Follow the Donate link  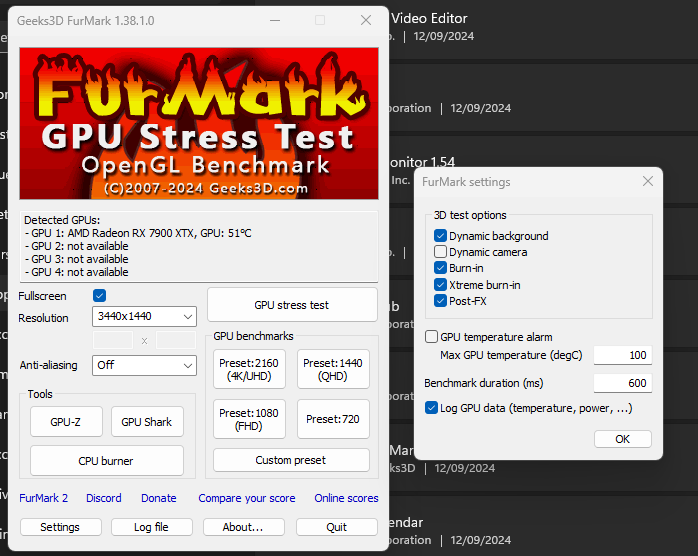tap(159, 498)
